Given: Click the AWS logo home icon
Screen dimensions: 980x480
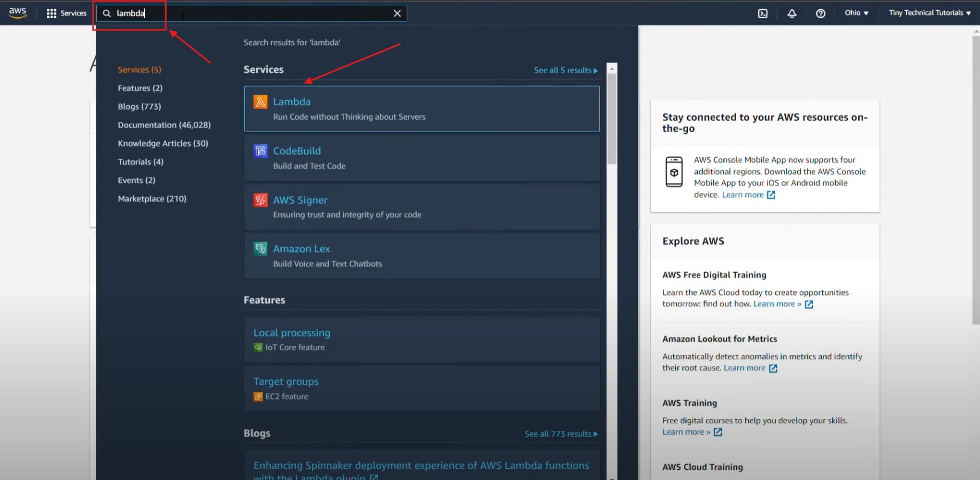Looking at the screenshot, I should point(18,13).
